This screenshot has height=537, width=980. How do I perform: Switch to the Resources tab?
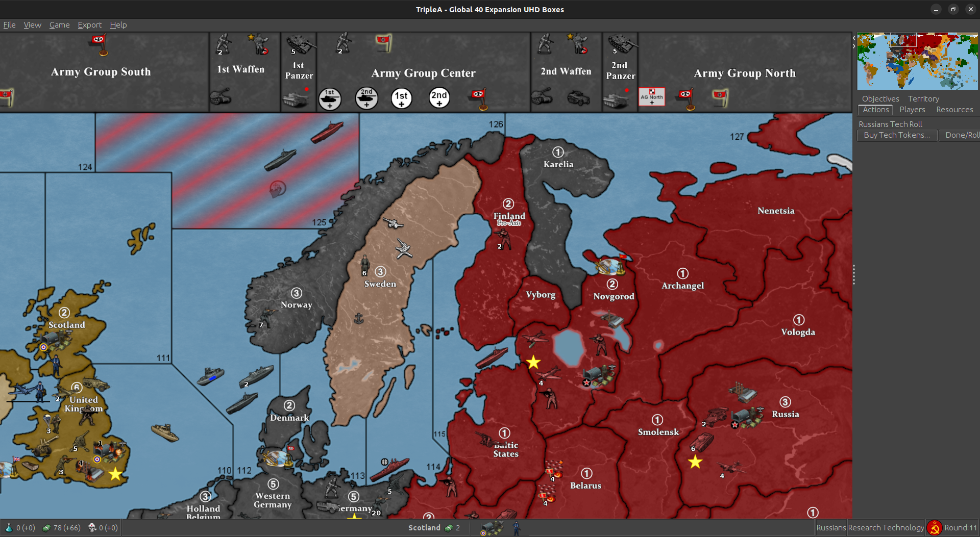tap(954, 110)
